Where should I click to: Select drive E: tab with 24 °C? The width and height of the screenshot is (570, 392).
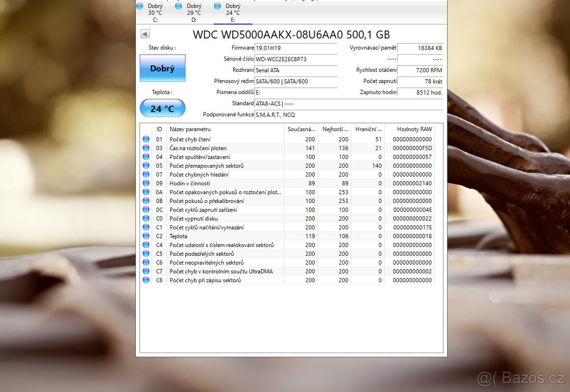pos(233,12)
